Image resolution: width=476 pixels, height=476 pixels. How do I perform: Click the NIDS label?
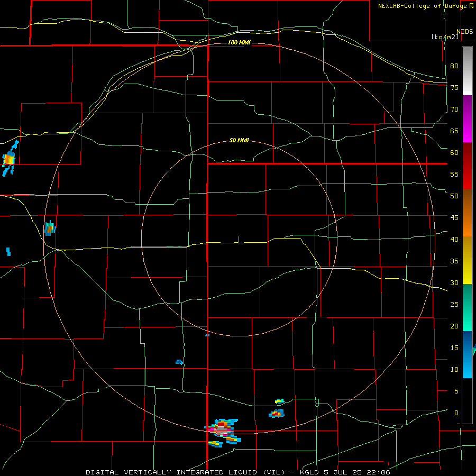tap(465, 32)
